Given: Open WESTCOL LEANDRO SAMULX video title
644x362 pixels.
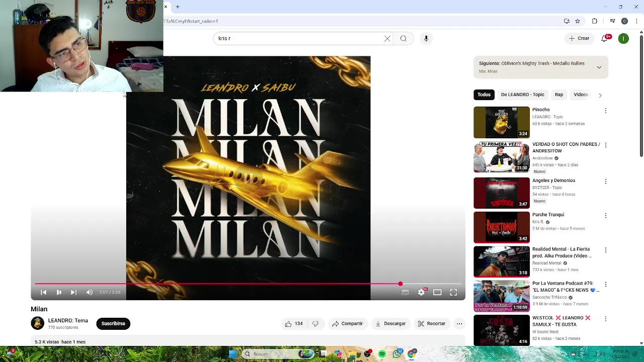Looking at the screenshot, I should click(561, 321).
